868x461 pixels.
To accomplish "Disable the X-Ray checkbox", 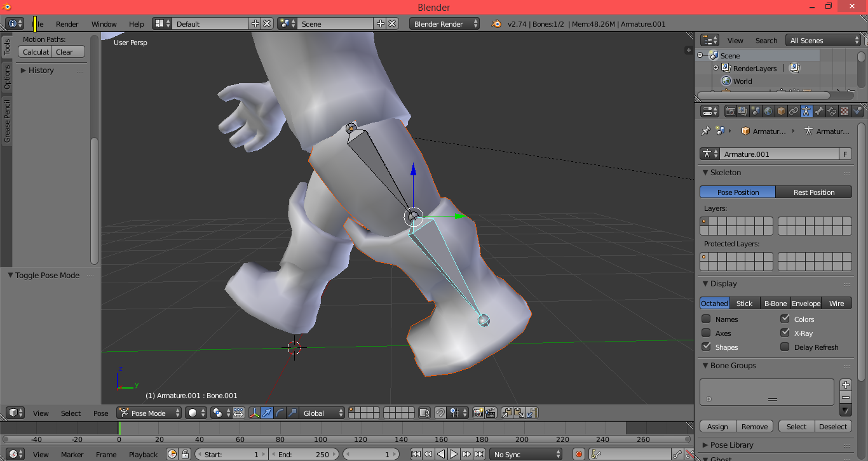I will (x=785, y=333).
